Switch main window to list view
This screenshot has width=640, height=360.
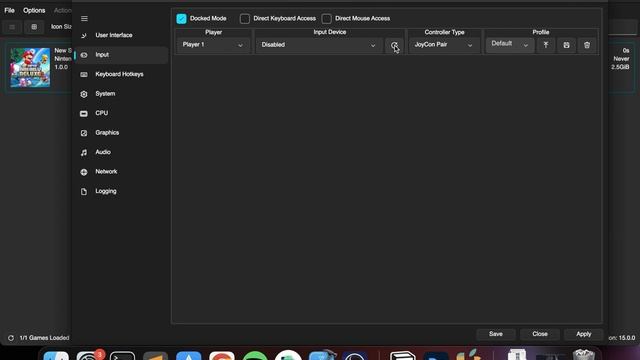12,27
